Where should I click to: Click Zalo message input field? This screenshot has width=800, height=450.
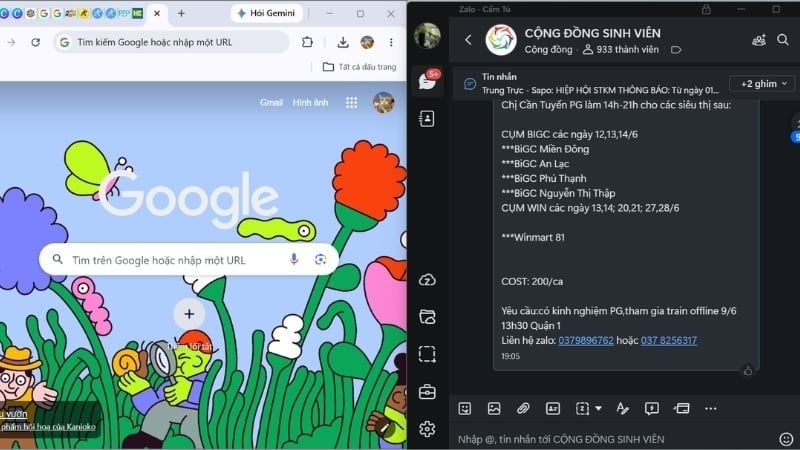tap(615, 439)
